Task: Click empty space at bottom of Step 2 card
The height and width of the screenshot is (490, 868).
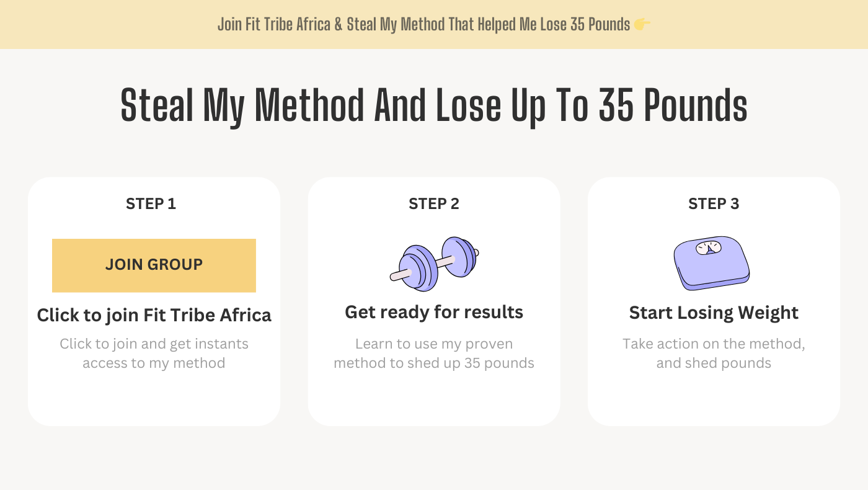Action: tap(434, 400)
